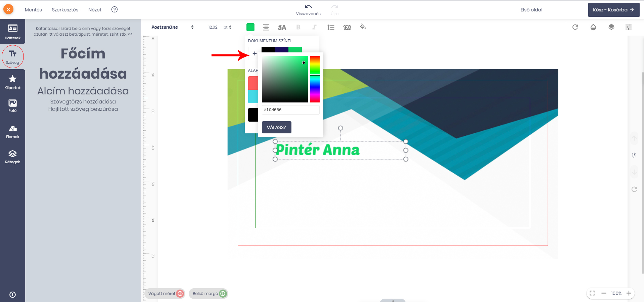Toggle fullscreen view icon
Image resolution: width=644 pixels, height=302 pixels.
pyautogui.click(x=592, y=293)
